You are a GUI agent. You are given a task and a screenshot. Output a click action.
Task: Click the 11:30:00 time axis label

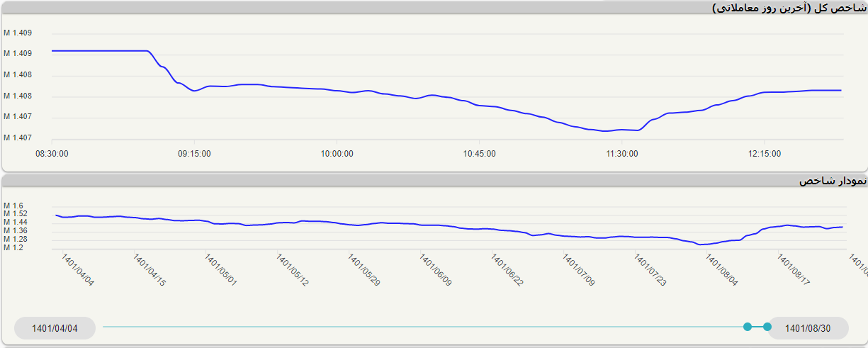[x=621, y=153]
